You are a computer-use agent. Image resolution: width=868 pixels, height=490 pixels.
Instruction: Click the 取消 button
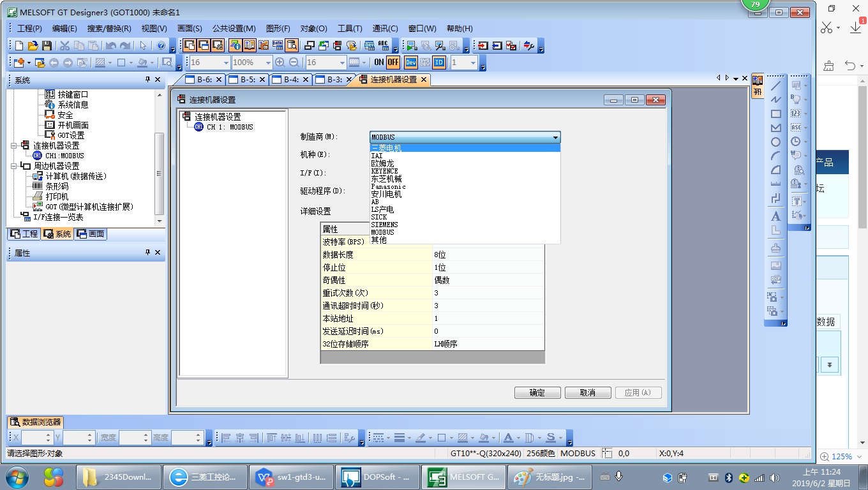[x=587, y=393]
